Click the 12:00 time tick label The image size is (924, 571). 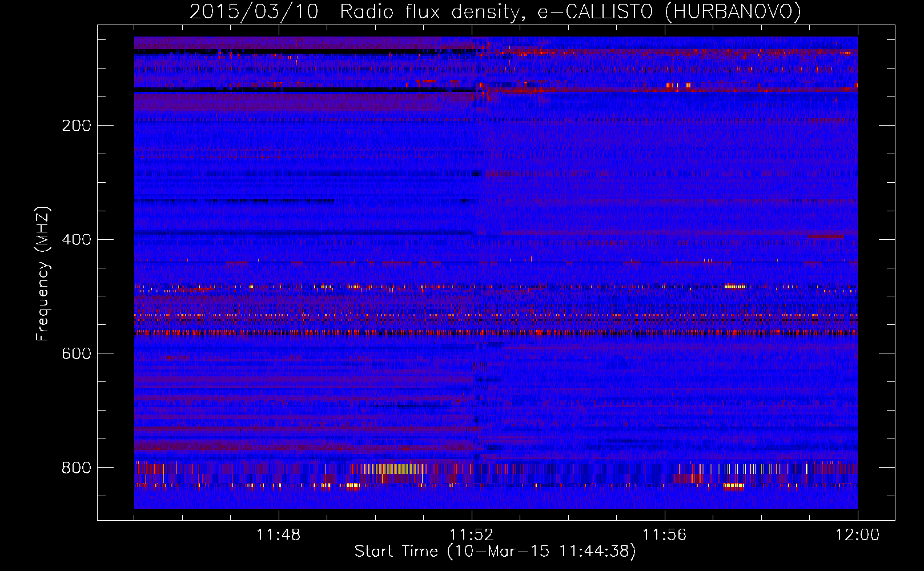[x=858, y=535]
